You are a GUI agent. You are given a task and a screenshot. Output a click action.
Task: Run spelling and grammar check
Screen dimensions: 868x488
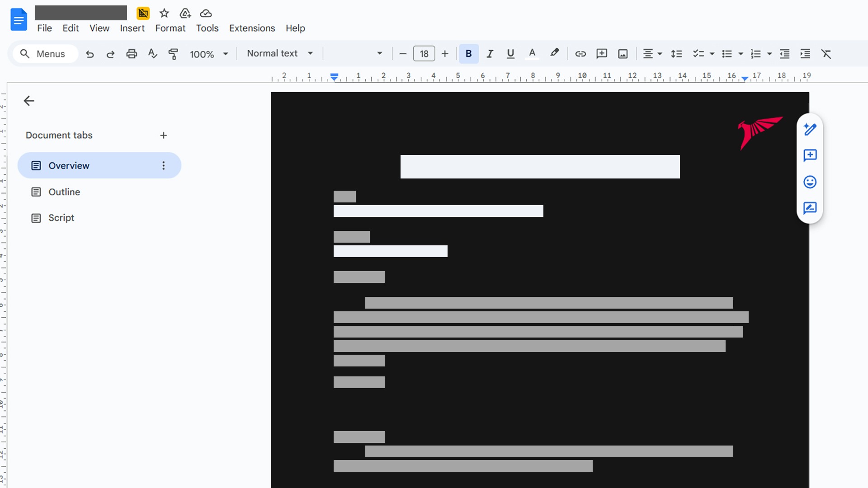[x=152, y=54]
